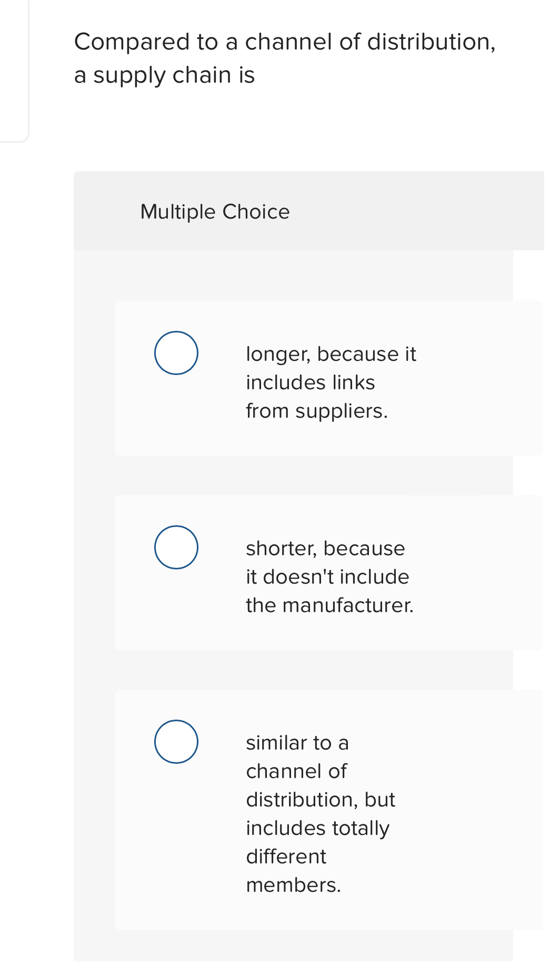The height and width of the screenshot is (964, 560).
Task: Click the 'Multiple Choice' header label
Action: pyautogui.click(x=215, y=211)
